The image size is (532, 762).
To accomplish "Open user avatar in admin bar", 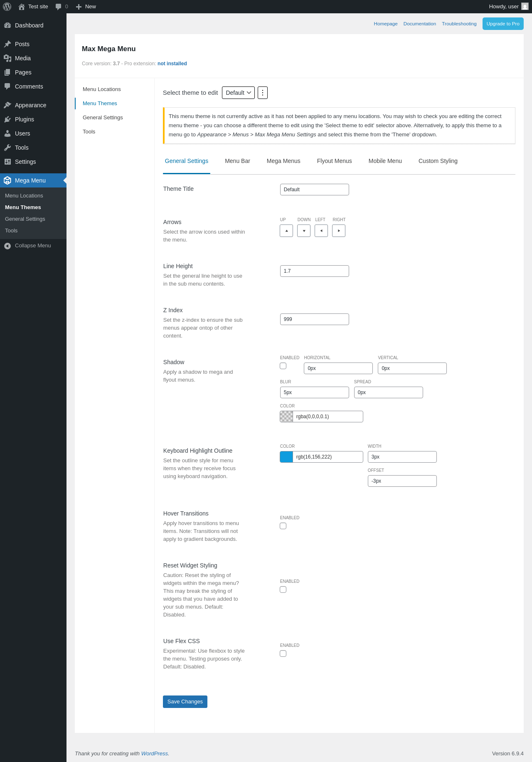I will click(x=525, y=7).
